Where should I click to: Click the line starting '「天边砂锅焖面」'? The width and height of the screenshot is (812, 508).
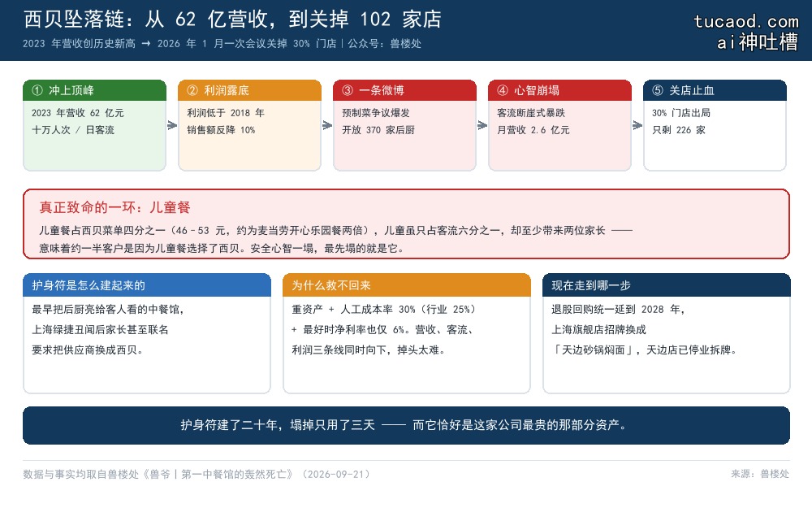coord(644,350)
